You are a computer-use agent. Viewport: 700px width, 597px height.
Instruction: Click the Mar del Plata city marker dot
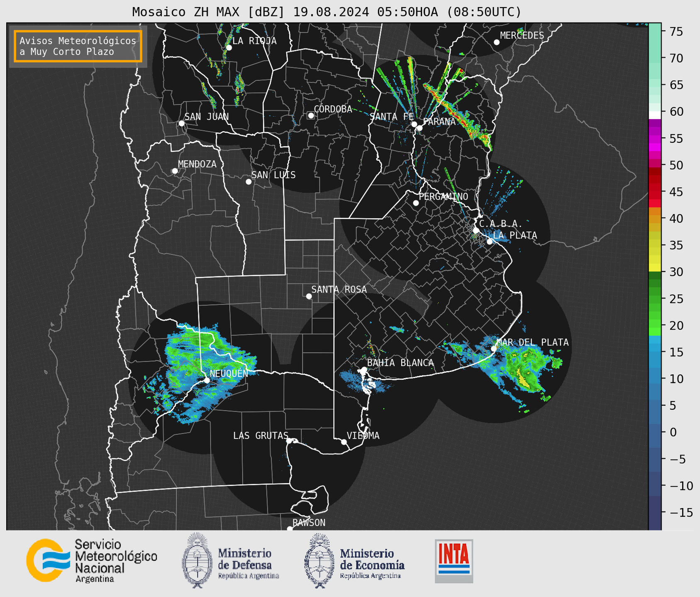(x=494, y=349)
